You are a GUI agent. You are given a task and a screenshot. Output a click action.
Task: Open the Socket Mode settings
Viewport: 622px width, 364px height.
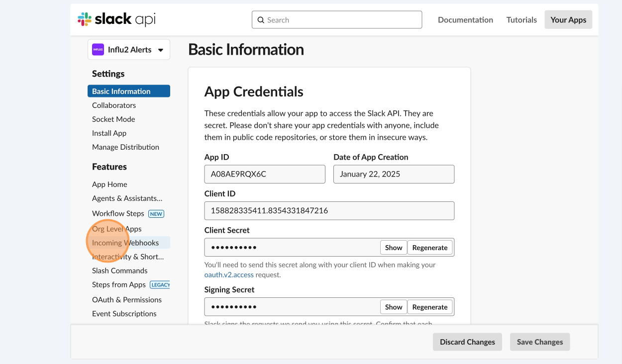[113, 119]
